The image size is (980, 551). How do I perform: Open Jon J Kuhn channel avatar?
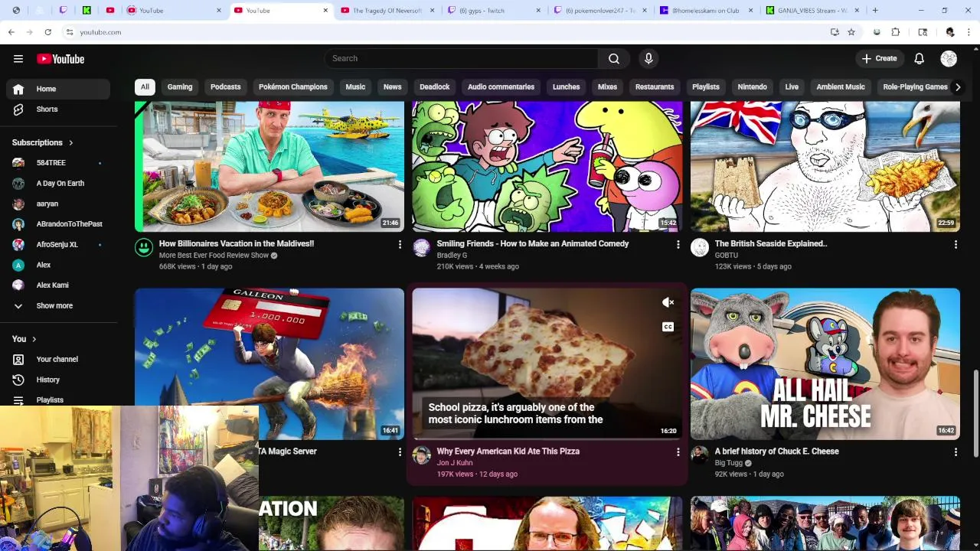(x=422, y=455)
